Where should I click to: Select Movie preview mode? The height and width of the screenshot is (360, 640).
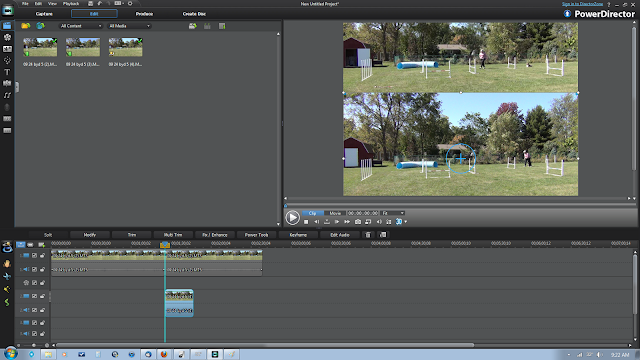pyautogui.click(x=335, y=213)
